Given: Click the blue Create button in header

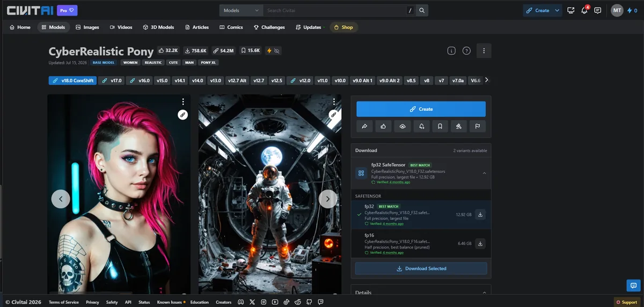Looking at the screenshot, I should coord(538,10).
